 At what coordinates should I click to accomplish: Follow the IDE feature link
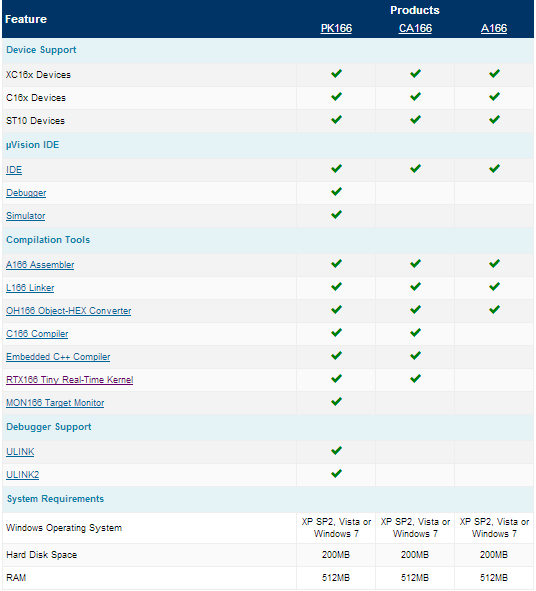[x=14, y=170]
